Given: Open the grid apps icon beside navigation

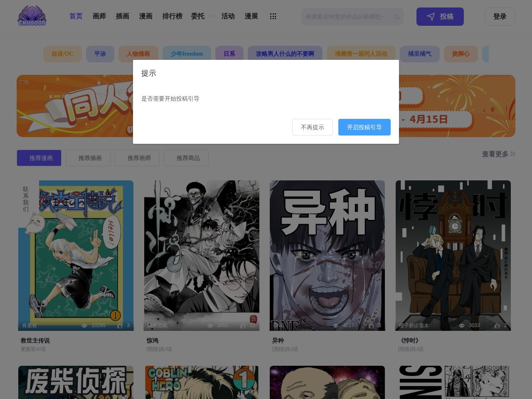Looking at the screenshot, I should tap(273, 16).
